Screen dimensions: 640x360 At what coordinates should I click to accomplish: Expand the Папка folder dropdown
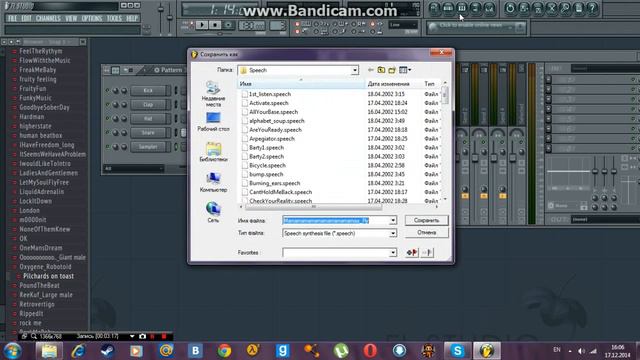pos(355,70)
